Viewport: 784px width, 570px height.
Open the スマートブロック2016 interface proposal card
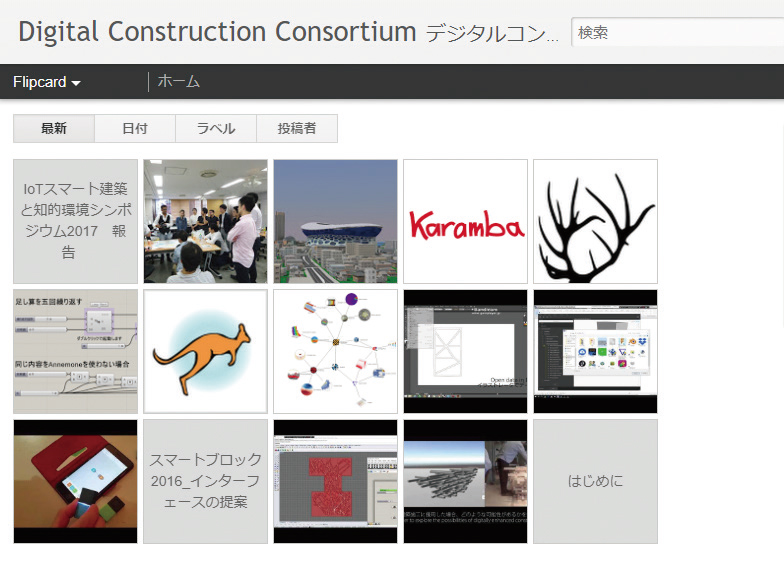point(206,482)
